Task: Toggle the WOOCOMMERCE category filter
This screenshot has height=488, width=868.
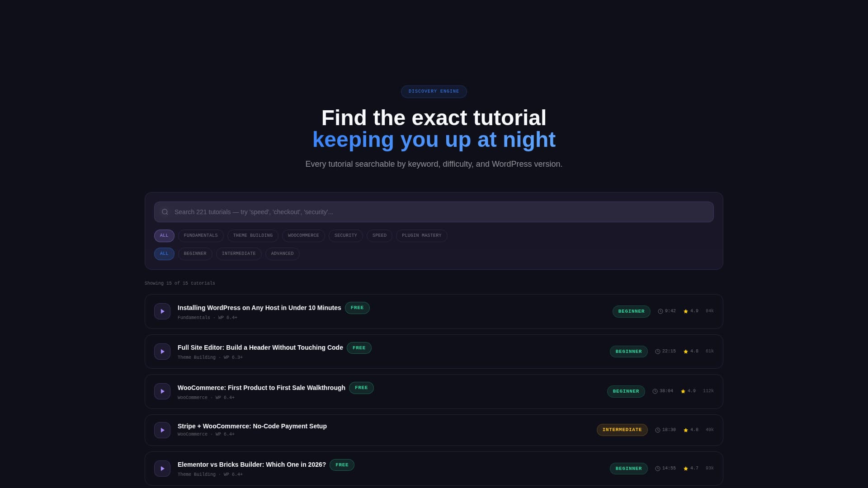Action: point(303,235)
